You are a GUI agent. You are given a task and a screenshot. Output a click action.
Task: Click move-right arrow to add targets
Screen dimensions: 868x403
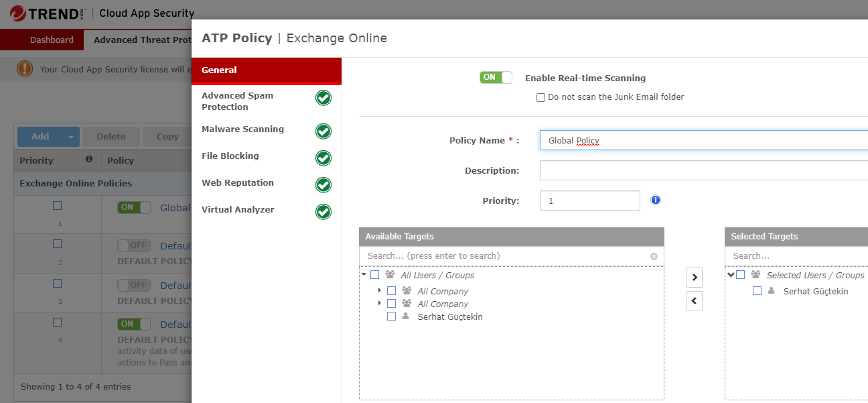pyautogui.click(x=695, y=277)
